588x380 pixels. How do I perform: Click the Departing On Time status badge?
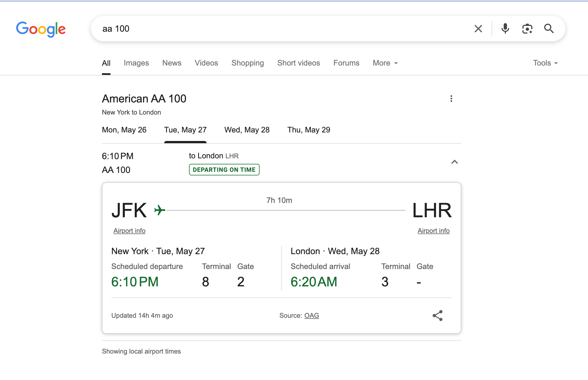(224, 170)
